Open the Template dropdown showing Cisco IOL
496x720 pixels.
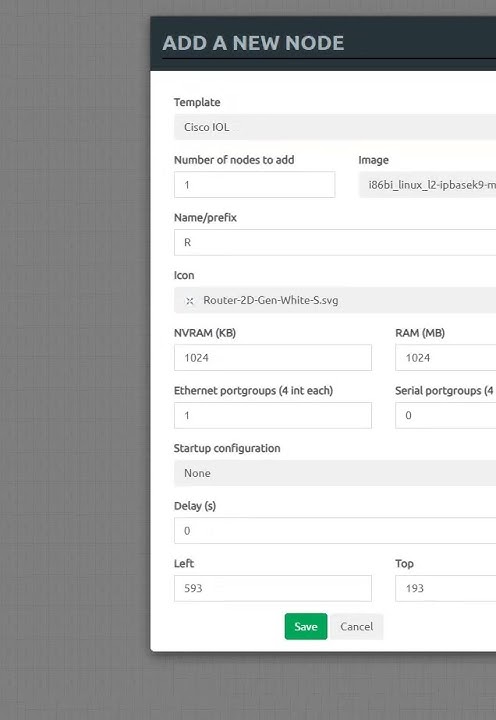pyautogui.click(x=335, y=127)
